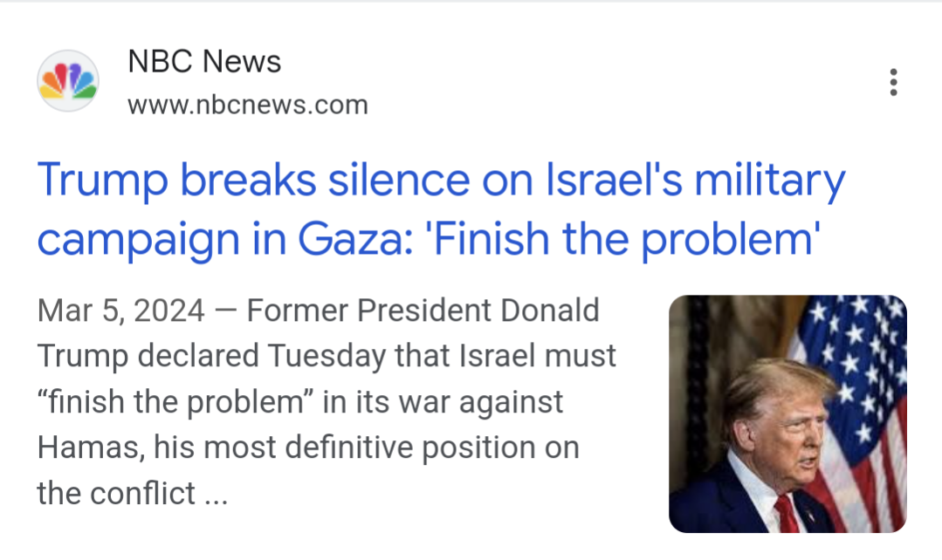The image size is (942, 560).
Task: Click the headline's second line about Gaza
Action: coord(428,237)
